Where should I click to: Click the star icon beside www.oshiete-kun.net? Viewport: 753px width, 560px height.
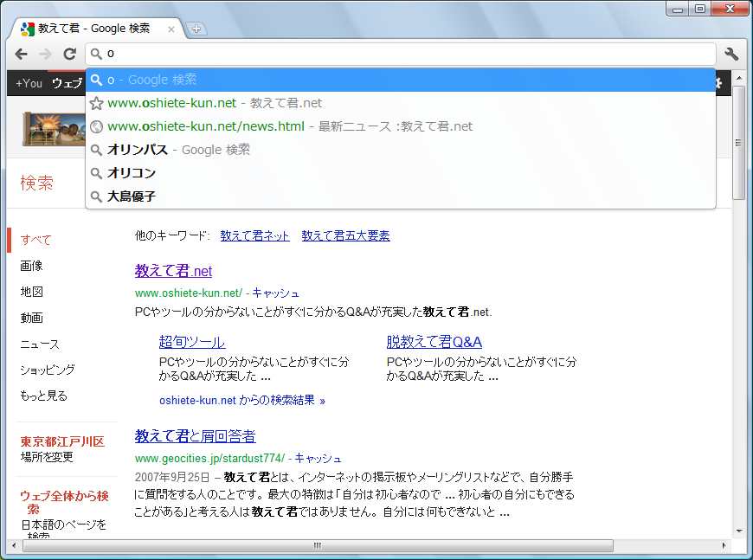pyautogui.click(x=97, y=103)
